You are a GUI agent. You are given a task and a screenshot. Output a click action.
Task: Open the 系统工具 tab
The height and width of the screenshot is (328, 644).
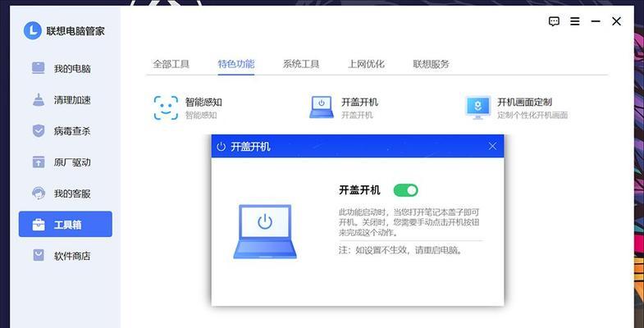301,64
